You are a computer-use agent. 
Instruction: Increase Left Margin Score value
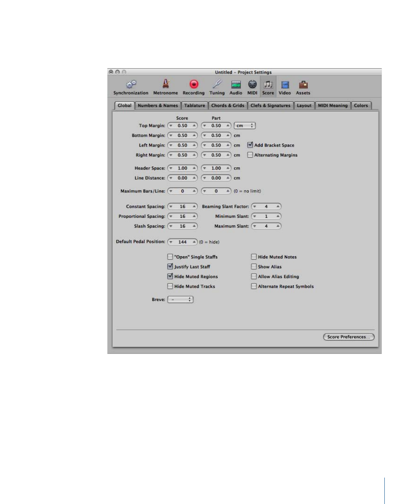(194, 145)
